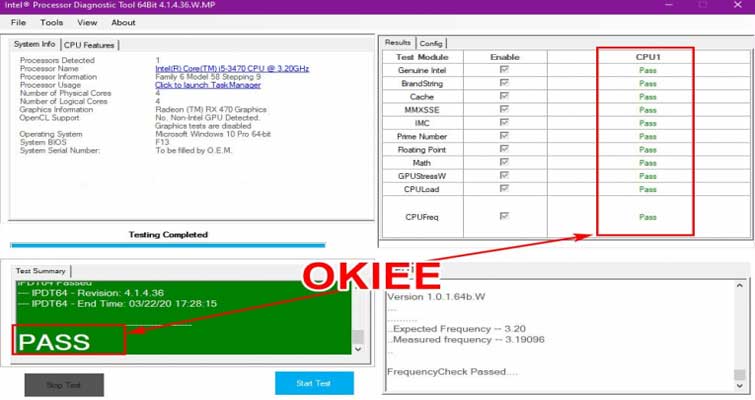The image size is (755, 400).
Task: Click the Testing Completed progress bar
Action: pyautogui.click(x=168, y=245)
